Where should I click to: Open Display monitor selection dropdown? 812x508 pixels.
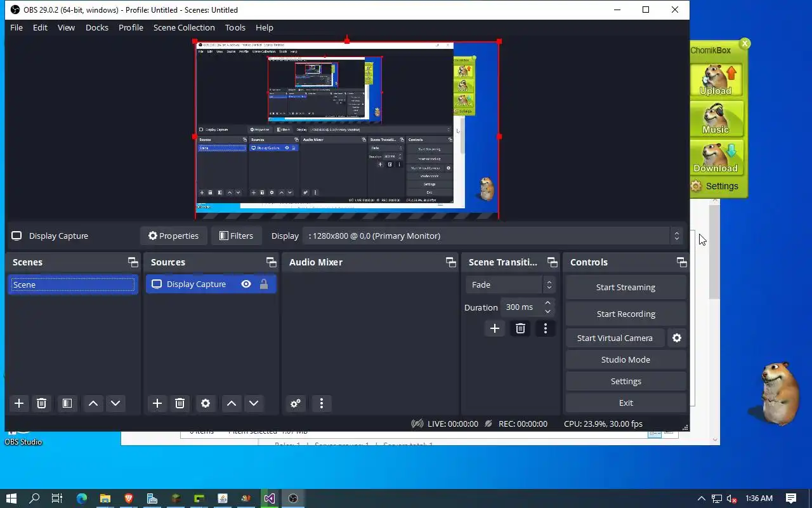tap(493, 236)
